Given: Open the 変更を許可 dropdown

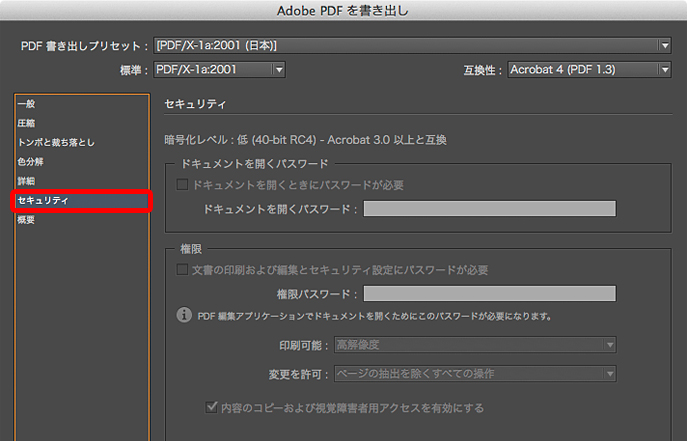Looking at the screenshot, I should pos(475,374).
